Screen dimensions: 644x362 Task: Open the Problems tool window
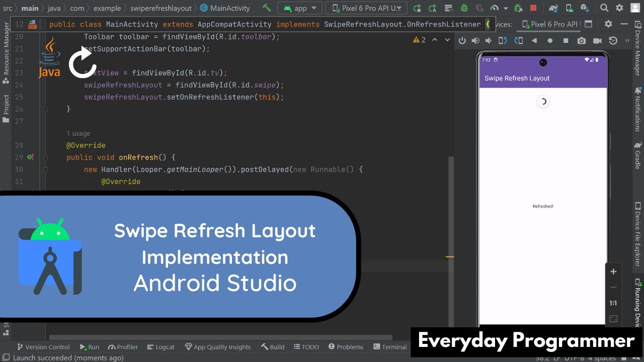tap(346, 347)
